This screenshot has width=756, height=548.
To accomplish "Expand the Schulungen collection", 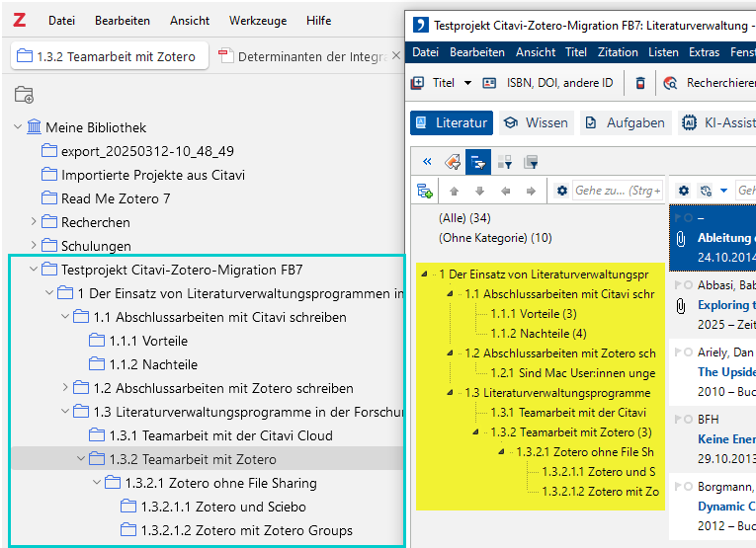I will coord(34,245).
